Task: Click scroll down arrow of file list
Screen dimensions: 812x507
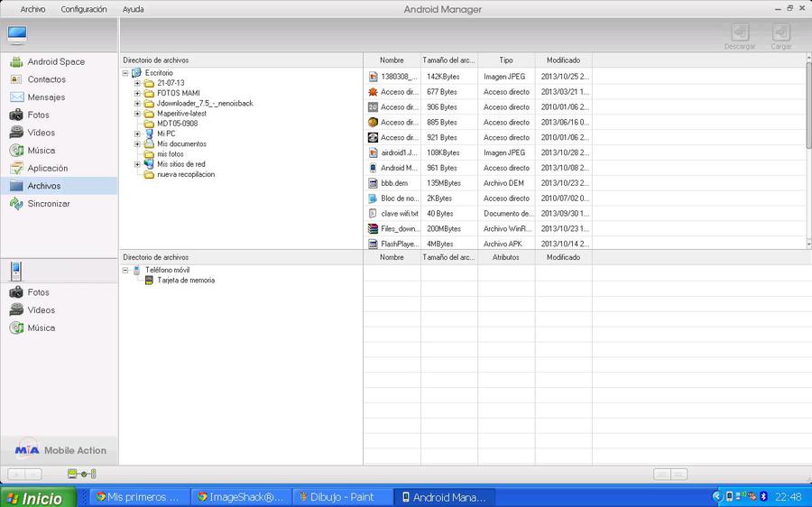Action: point(809,244)
